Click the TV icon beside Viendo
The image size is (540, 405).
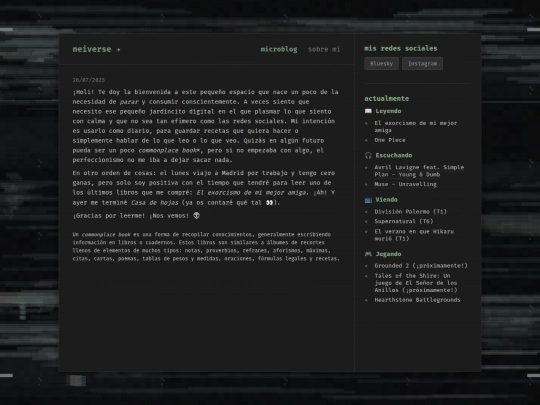coord(368,200)
